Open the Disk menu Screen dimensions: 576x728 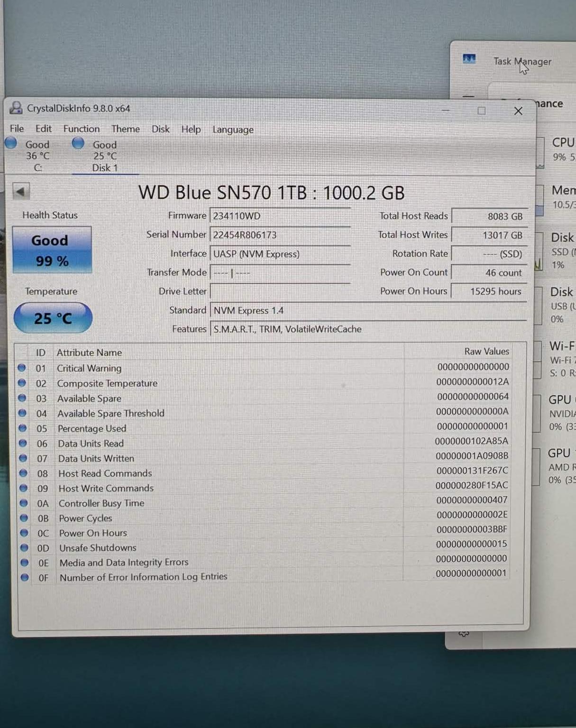[161, 129]
